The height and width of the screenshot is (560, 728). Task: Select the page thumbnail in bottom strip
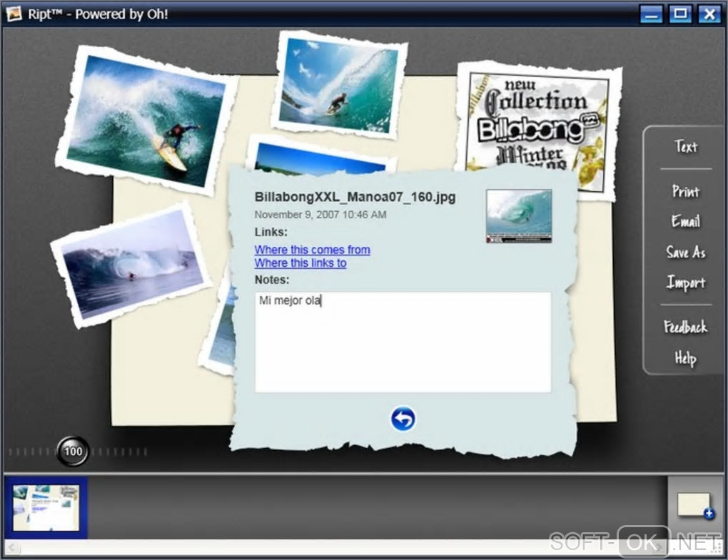tap(46, 508)
